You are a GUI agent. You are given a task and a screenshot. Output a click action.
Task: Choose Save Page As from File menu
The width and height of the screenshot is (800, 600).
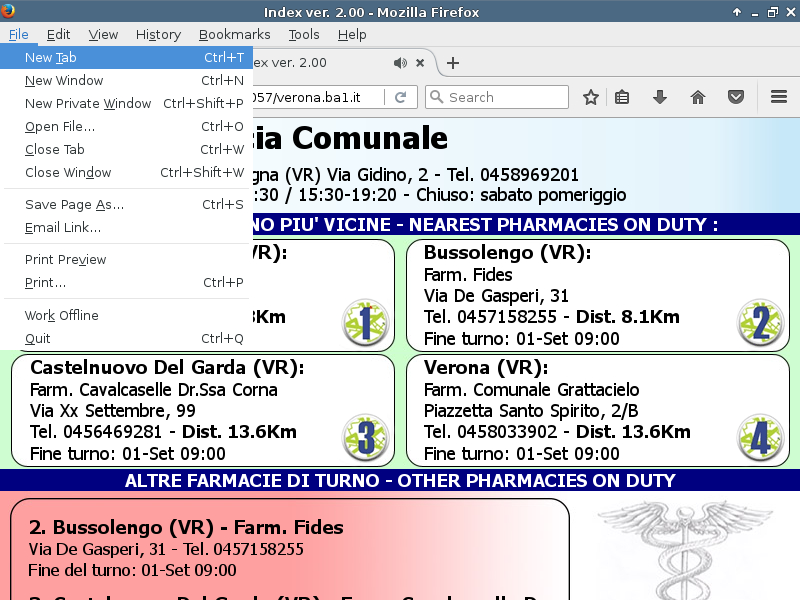[74, 205]
